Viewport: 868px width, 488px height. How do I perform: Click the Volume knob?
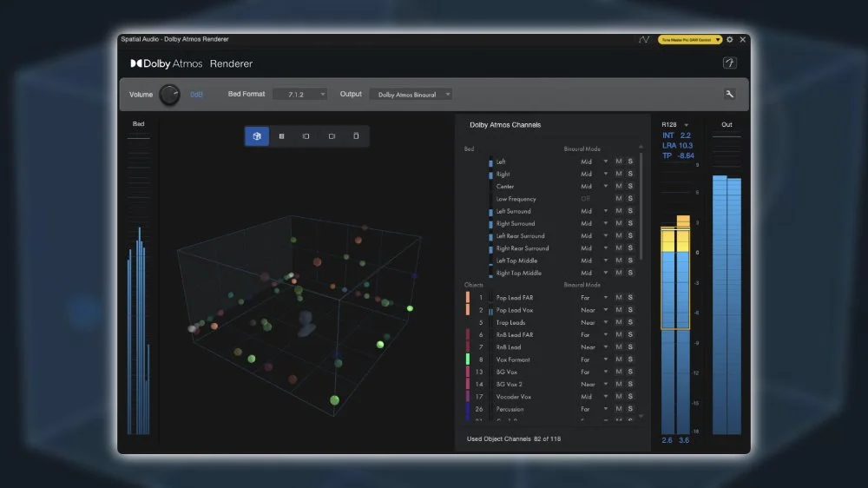click(169, 95)
